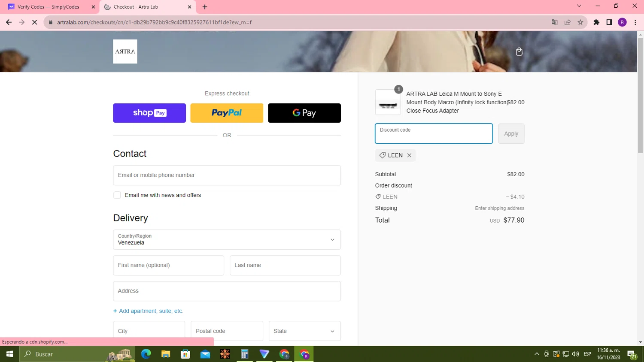Click the Address field
This screenshot has height=362, width=644.
coord(227,291)
